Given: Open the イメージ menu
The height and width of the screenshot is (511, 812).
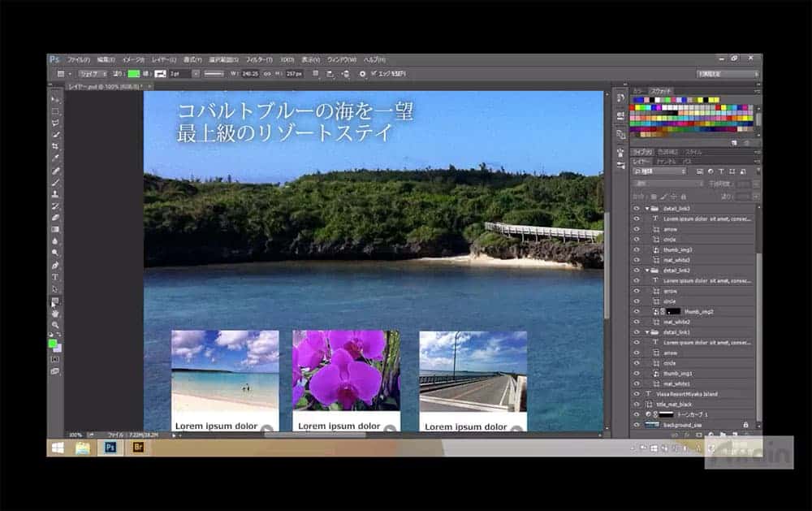Looking at the screenshot, I should click(133, 59).
